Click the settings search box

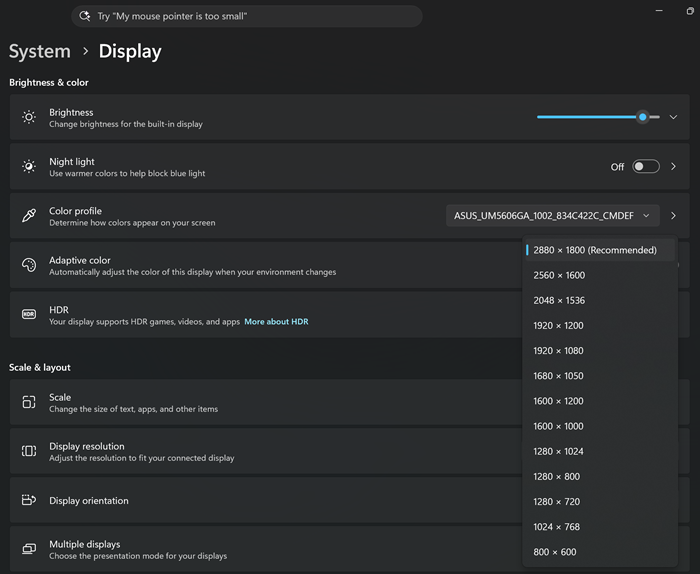247,16
